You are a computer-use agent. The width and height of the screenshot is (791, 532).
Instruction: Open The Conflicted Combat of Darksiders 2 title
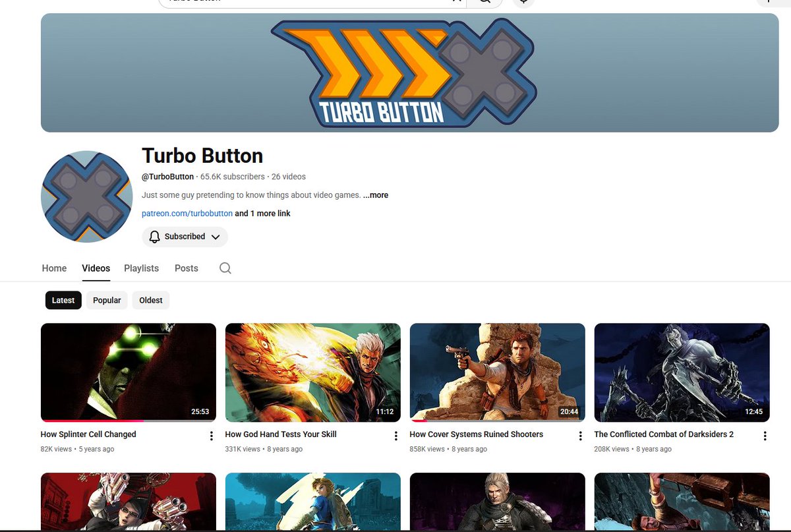point(664,434)
